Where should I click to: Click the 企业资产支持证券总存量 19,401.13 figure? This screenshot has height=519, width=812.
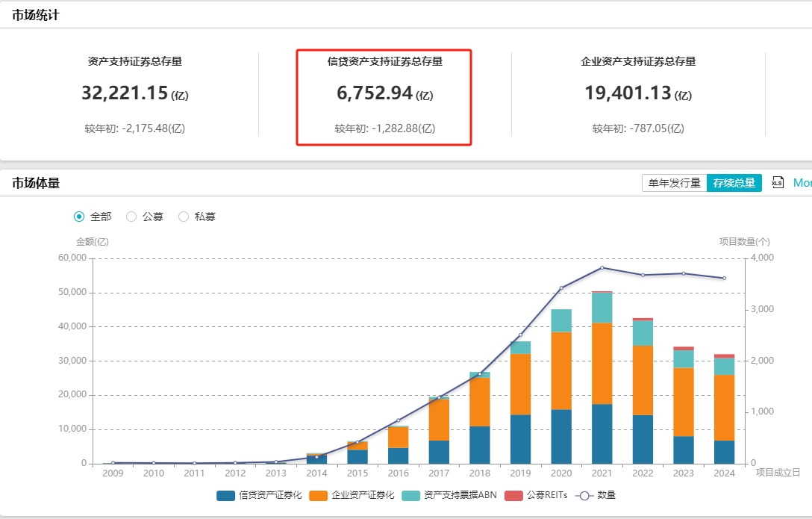click(x=628, y=93)
